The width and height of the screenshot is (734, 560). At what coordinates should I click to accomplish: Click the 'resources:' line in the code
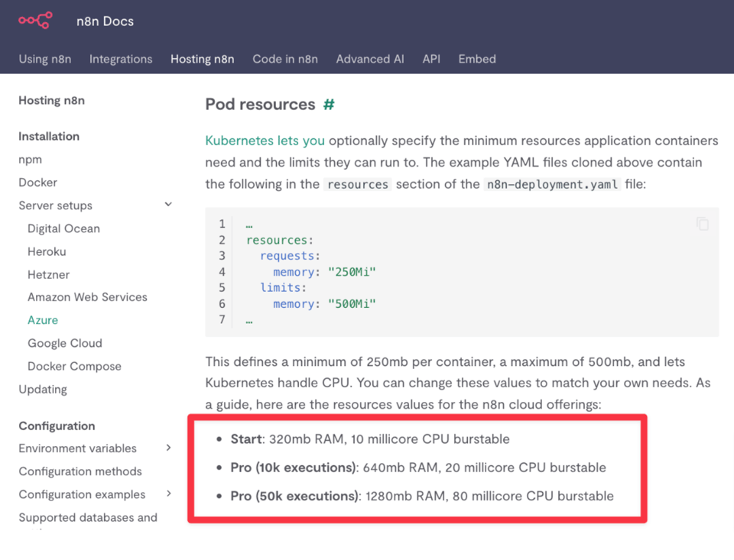tap(280, 240)
